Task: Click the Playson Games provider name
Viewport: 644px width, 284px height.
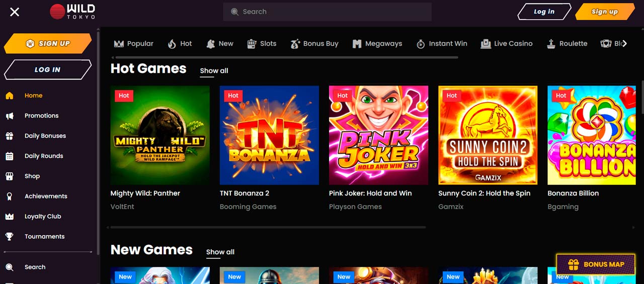Action: click(355, 207)
